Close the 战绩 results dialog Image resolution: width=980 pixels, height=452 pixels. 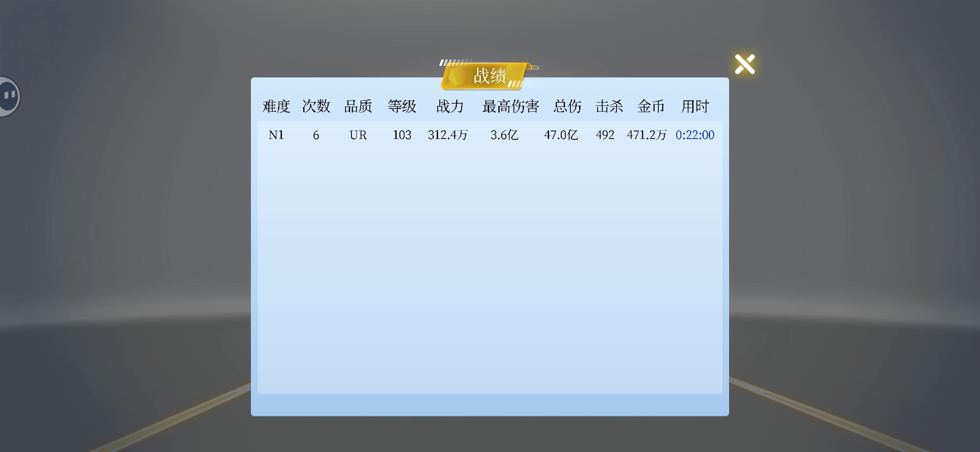click(x=745, y=64)
